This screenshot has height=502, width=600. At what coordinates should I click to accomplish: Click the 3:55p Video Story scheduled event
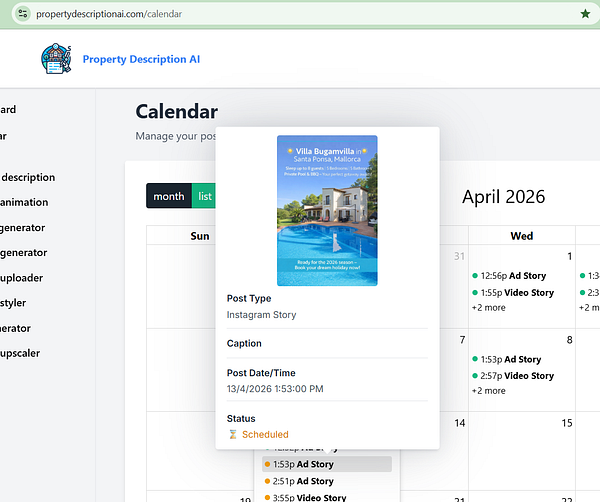click(x=305, y=497)
